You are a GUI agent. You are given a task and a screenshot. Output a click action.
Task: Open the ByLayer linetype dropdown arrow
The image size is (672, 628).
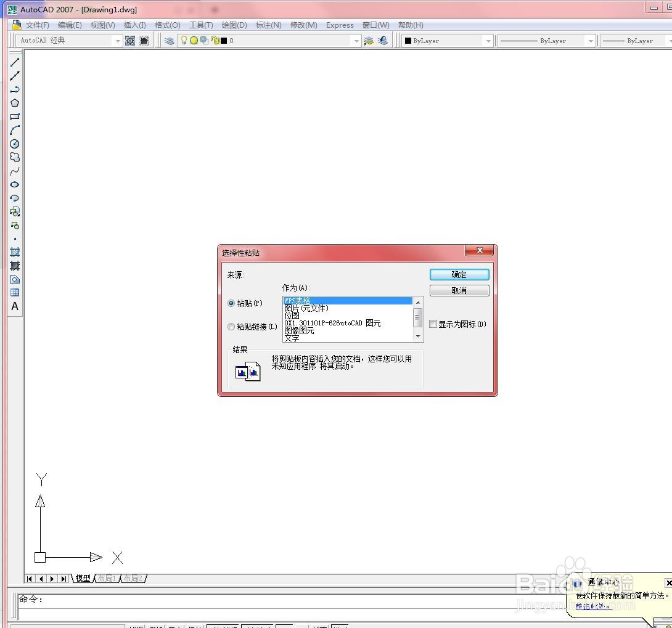tap(591, 41)
